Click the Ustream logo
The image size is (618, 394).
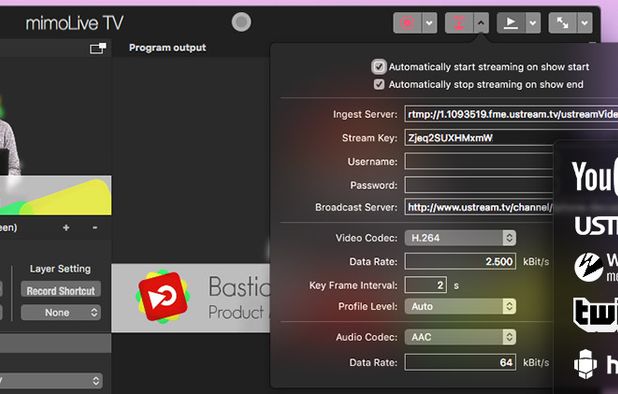pyautogui.click(x=596, y=226)
